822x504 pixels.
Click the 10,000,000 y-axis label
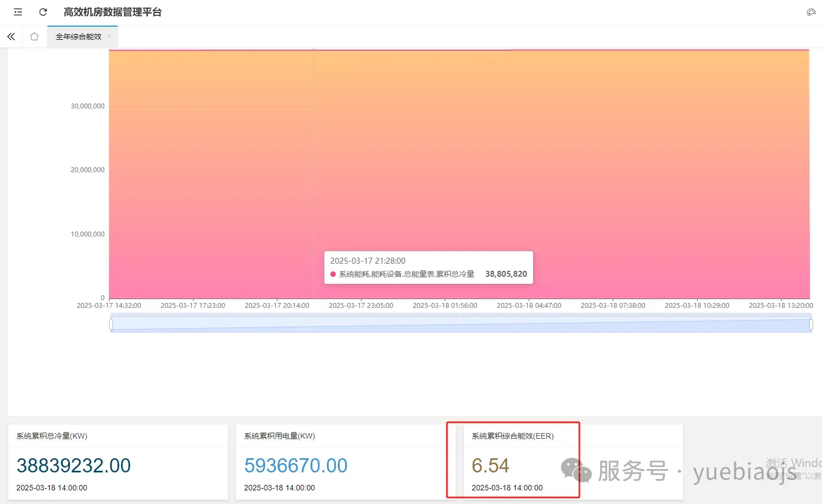[88, 234]
